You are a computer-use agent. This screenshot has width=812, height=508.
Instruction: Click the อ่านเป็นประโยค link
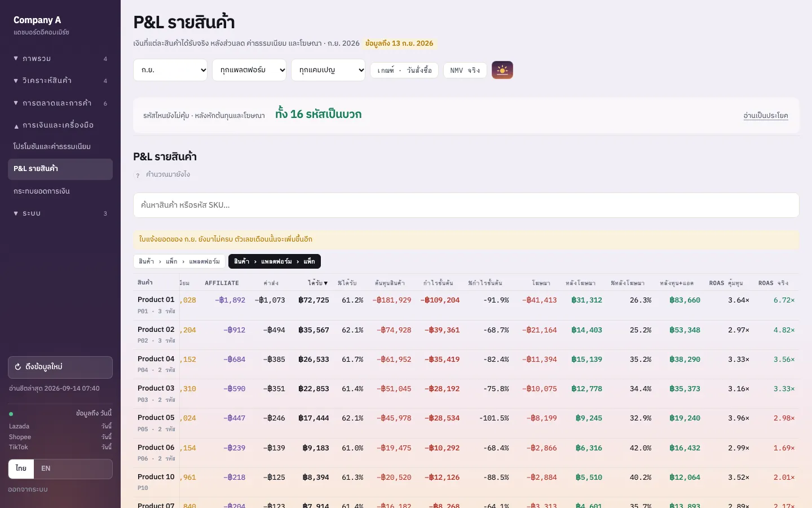[766, 116]
